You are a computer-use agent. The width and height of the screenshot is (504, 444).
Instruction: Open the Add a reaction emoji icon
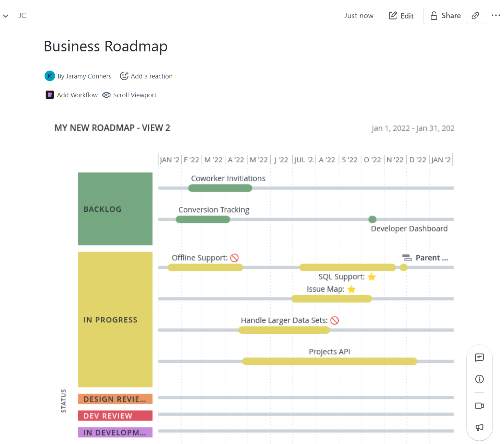point(124,76)
